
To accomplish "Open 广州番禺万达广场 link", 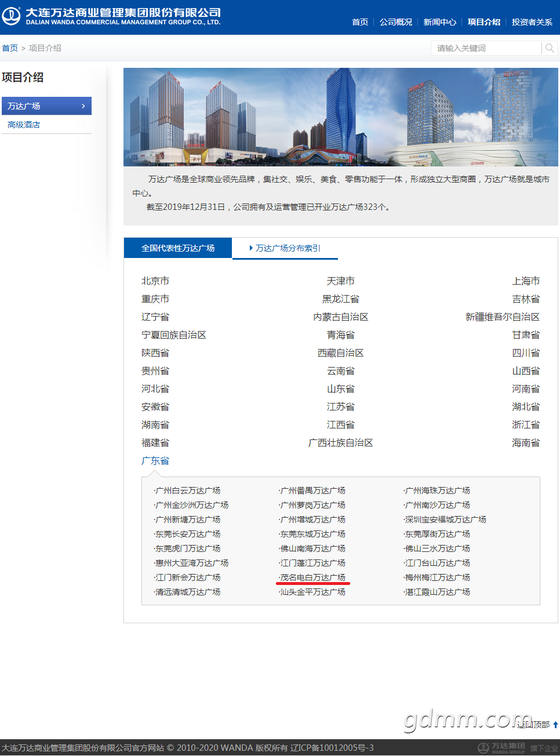I will (312, 490).
